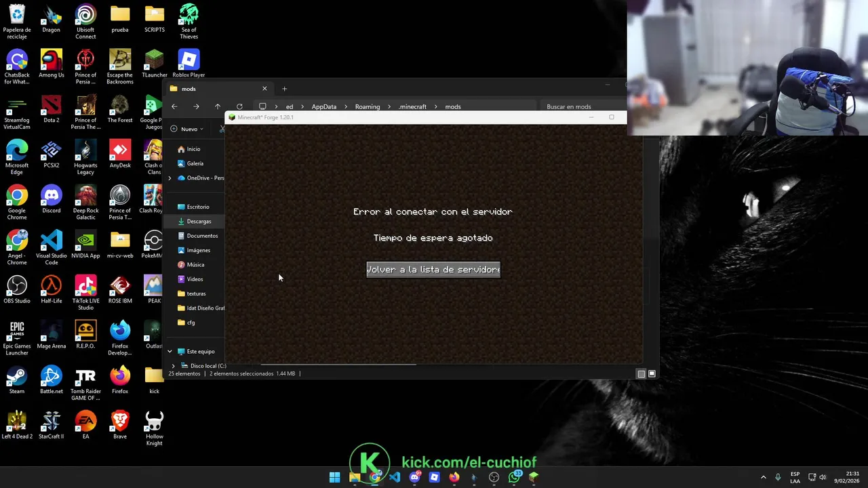Launch Dota 2 desktop shortcut

tap(51, 109)
